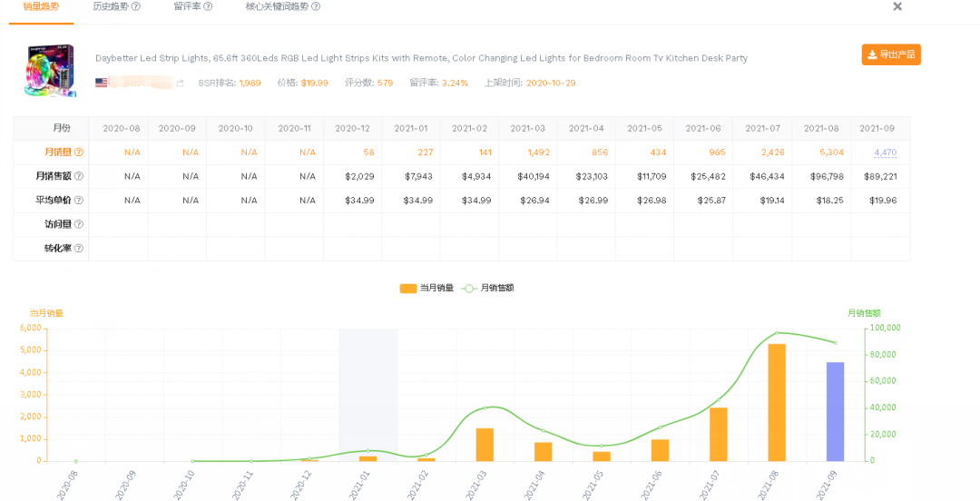Click the $18.25 average price cell
Image resolution: width=980 pixels, height=501 pixels.
click(821, 201)
